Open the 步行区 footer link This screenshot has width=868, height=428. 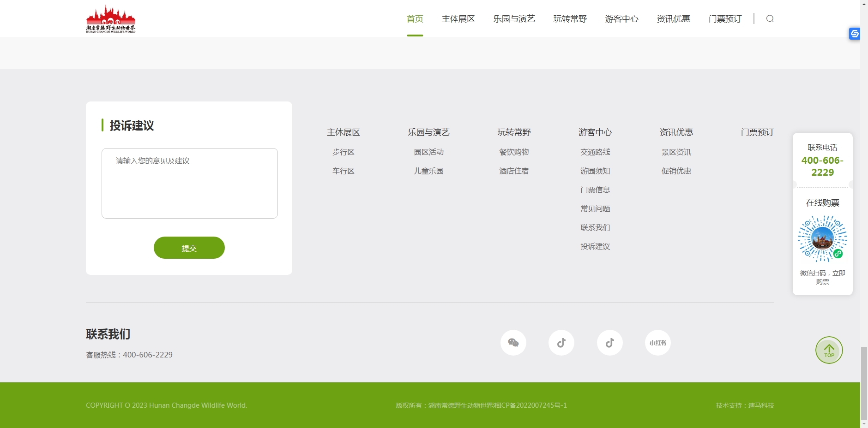click(343, 152)
